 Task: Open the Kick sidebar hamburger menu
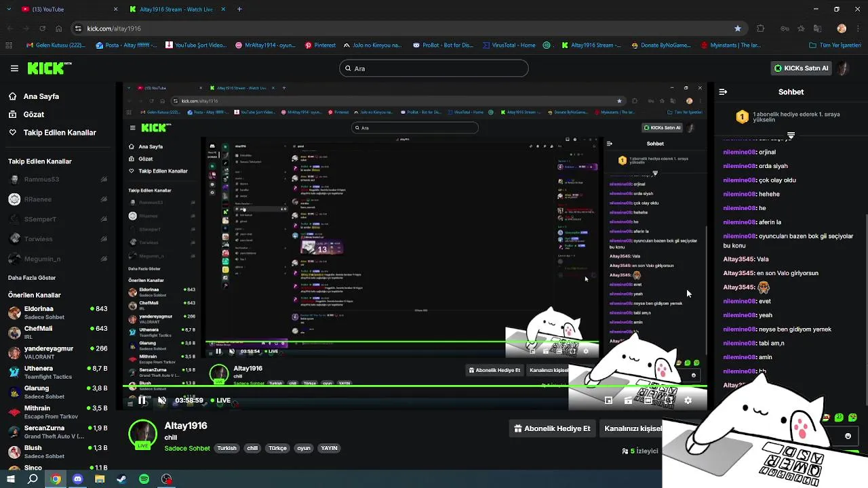pyautogui.click(x=14, y=68)
